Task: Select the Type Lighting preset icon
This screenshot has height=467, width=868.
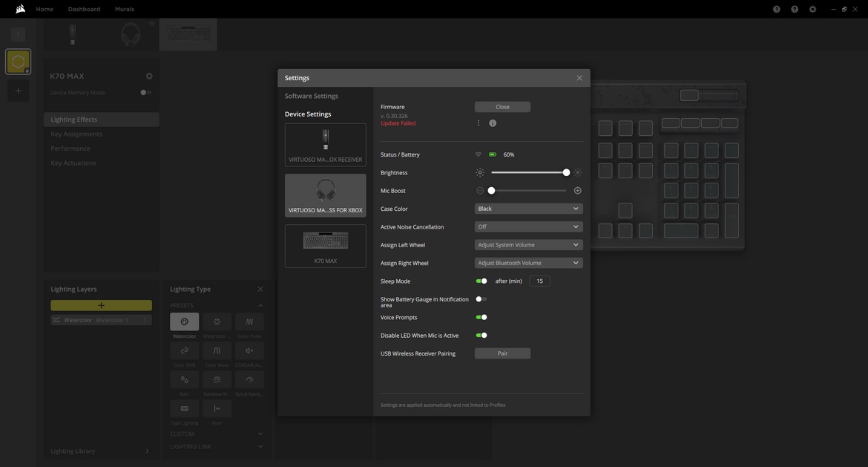Action: (x=184, y=408)
